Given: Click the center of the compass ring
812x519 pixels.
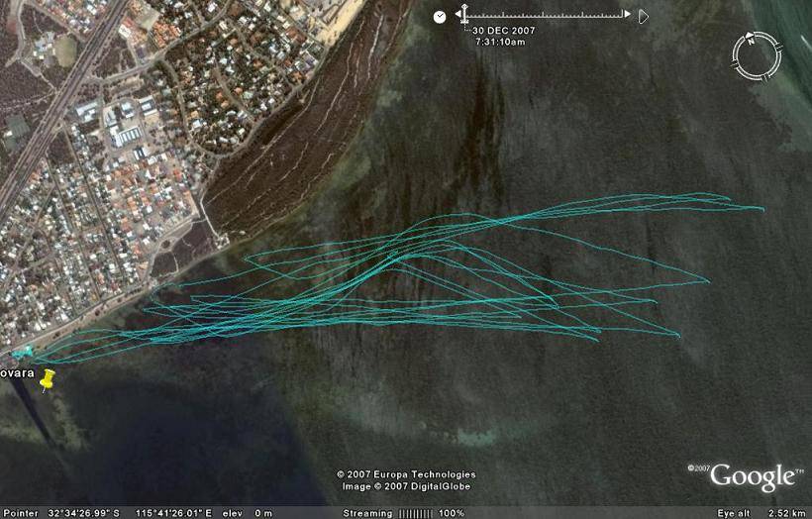Looking at the screenshot, I should point(757,56).
